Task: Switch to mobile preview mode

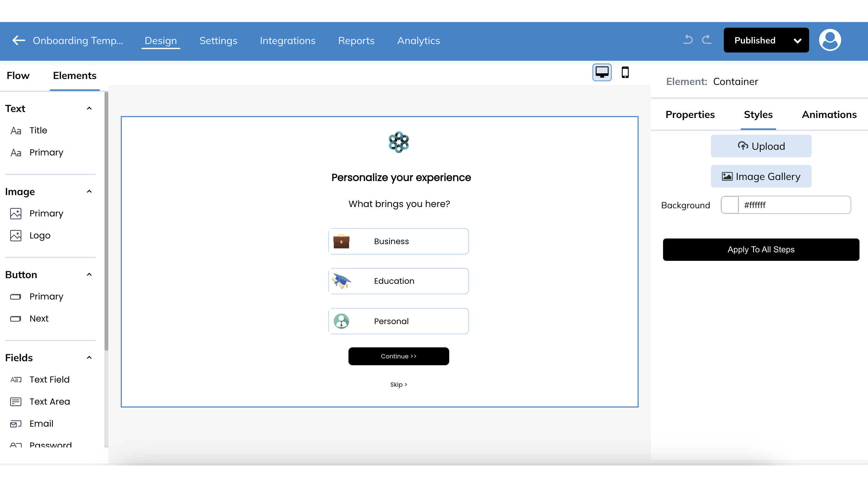Action: (625, 72)
